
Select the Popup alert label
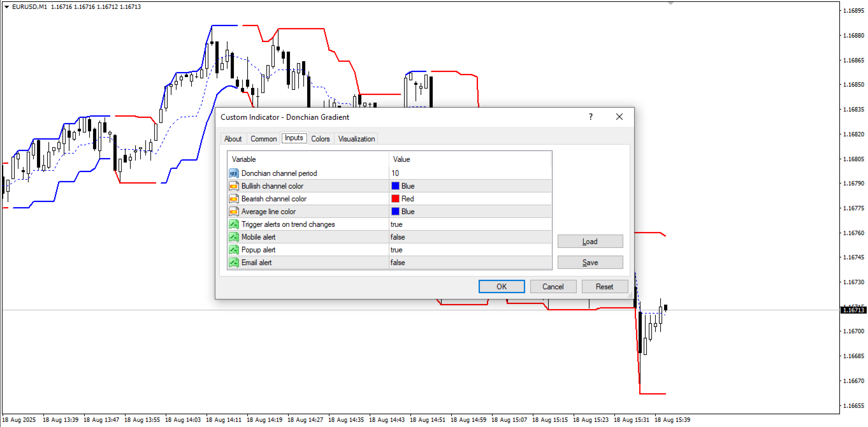pyautogui.click(x=259, y=250)
